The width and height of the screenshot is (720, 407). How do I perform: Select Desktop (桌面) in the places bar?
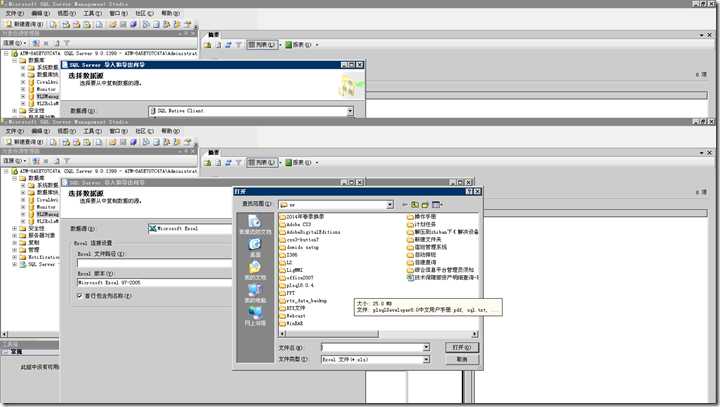tap(255, 249)
